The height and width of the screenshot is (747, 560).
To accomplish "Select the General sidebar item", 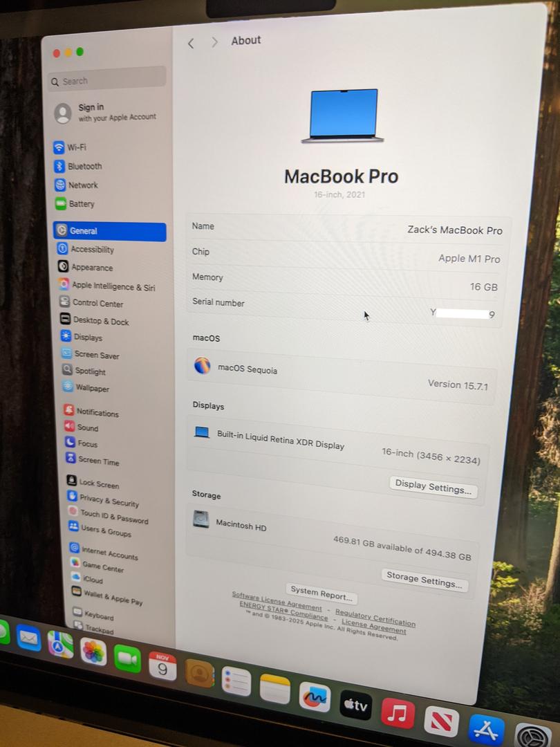I will coord(110,231).
